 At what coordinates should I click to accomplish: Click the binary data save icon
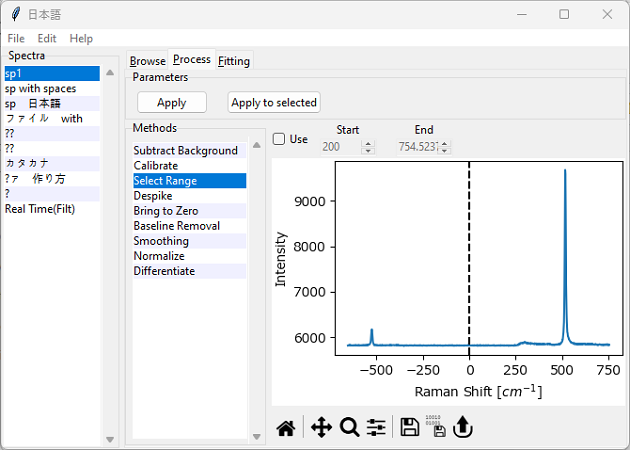[435, 428]
